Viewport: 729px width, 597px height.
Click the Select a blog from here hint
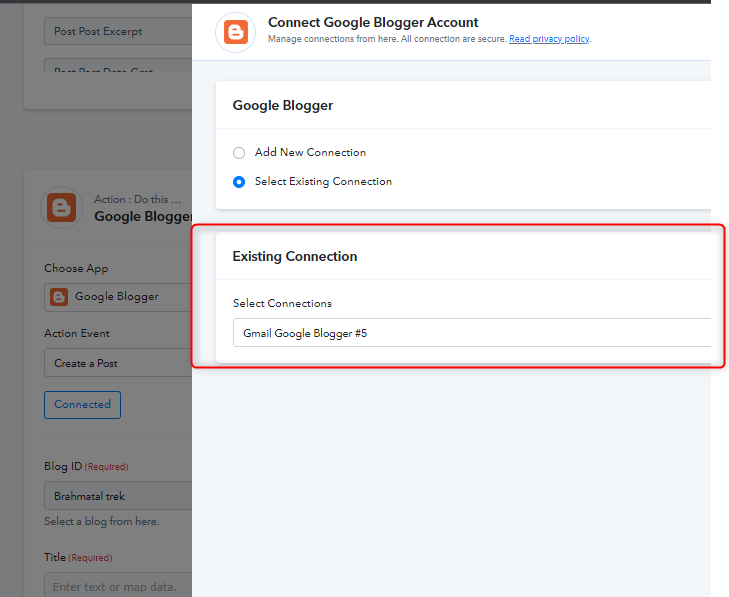click(101, 522)
